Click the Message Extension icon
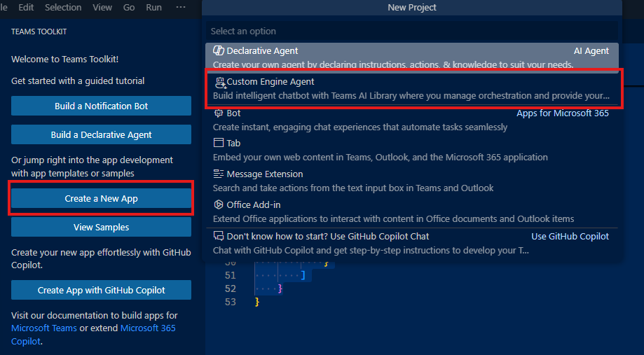Viewport: 644px width, 355px height. coord(219,174)
